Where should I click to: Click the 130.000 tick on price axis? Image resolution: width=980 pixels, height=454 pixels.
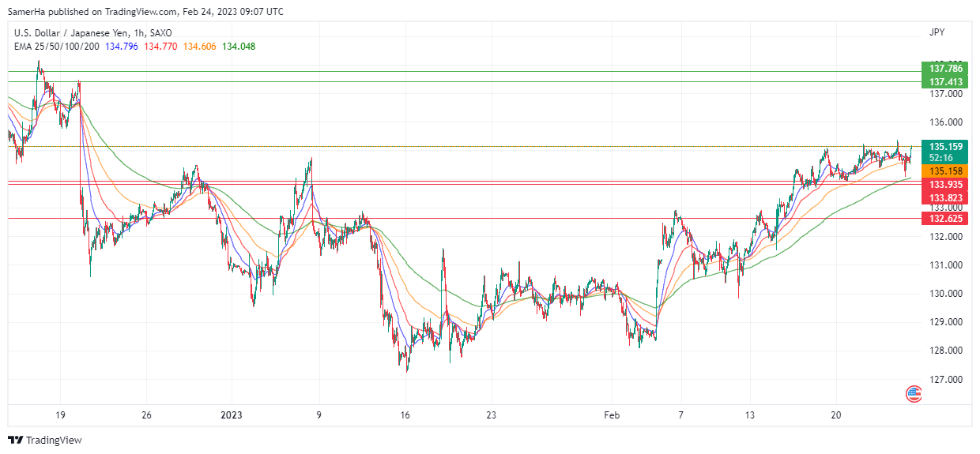(x=945, y=294)
